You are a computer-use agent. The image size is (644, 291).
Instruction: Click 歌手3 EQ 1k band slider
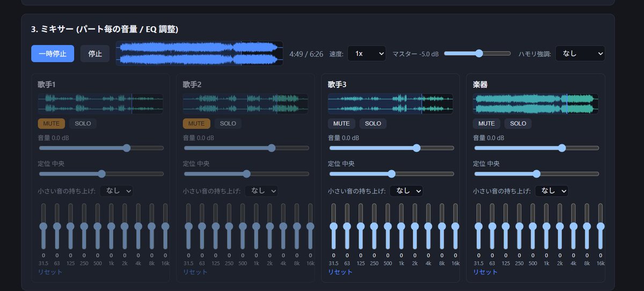point(401,227)
